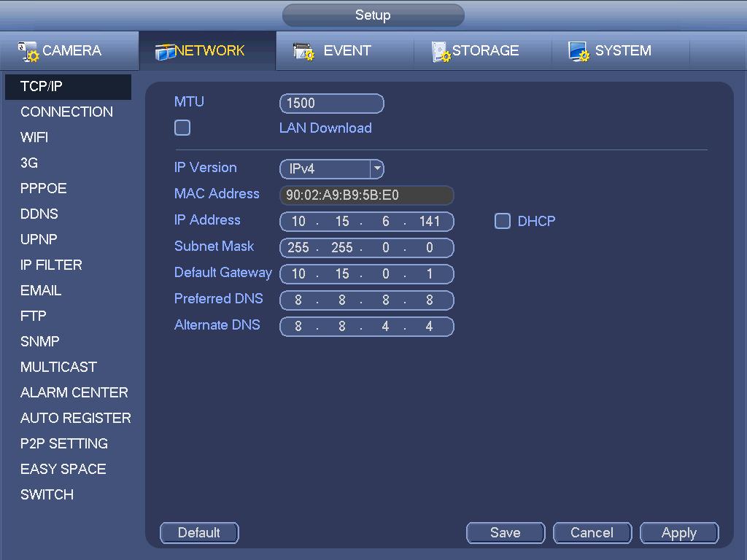Open AUTO REGISTER in sidebar

point(76,418)
